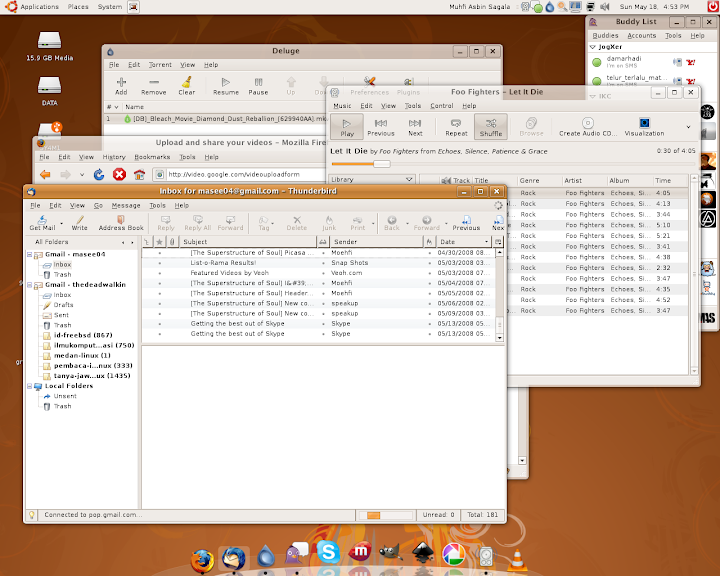Click Thunderbird icon in the dock

(x=234, y=558)
